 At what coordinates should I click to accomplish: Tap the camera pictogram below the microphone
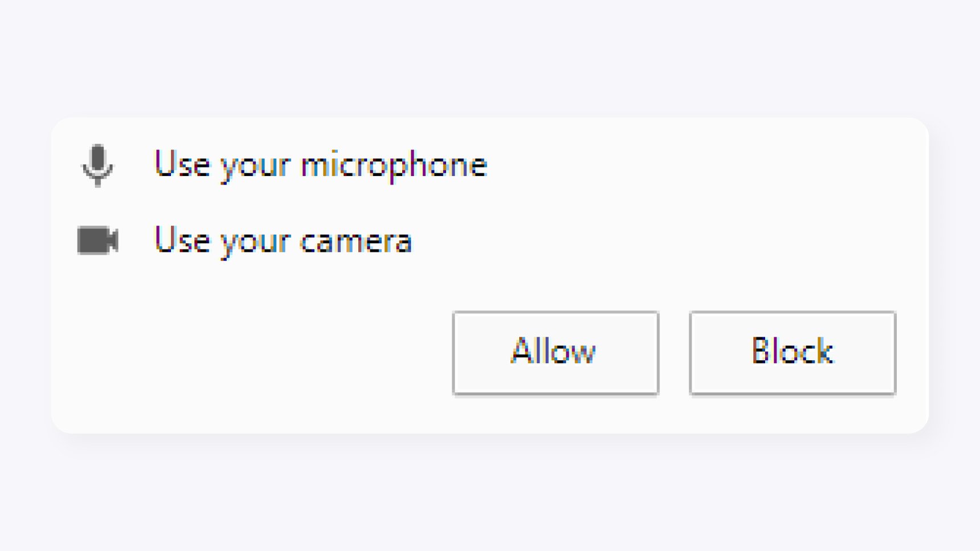(98, 240)
